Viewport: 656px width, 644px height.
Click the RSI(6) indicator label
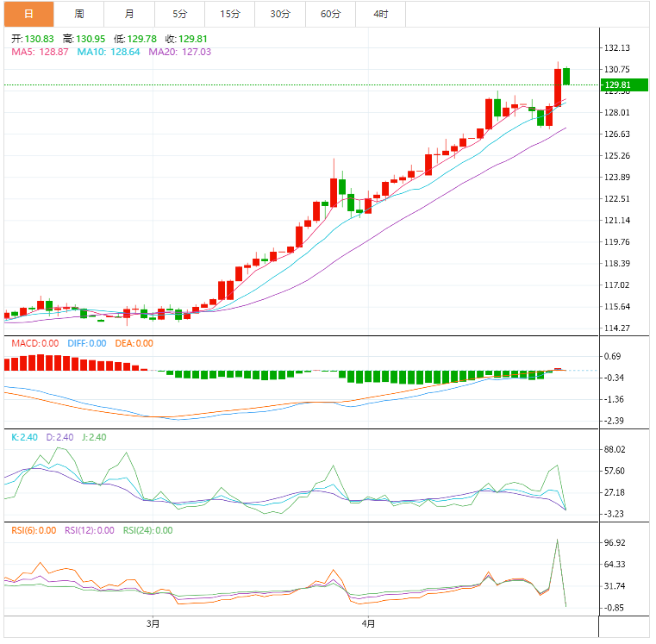(34, 530)
